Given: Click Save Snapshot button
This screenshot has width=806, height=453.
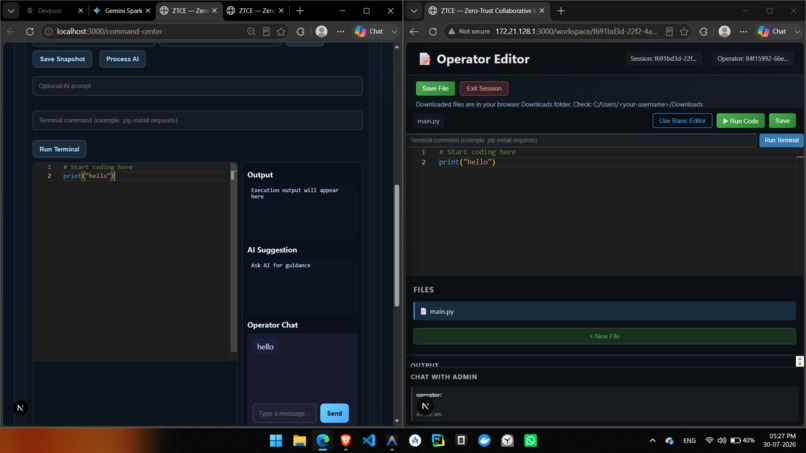Looking at the screenshot, I should tap(62, 59).
